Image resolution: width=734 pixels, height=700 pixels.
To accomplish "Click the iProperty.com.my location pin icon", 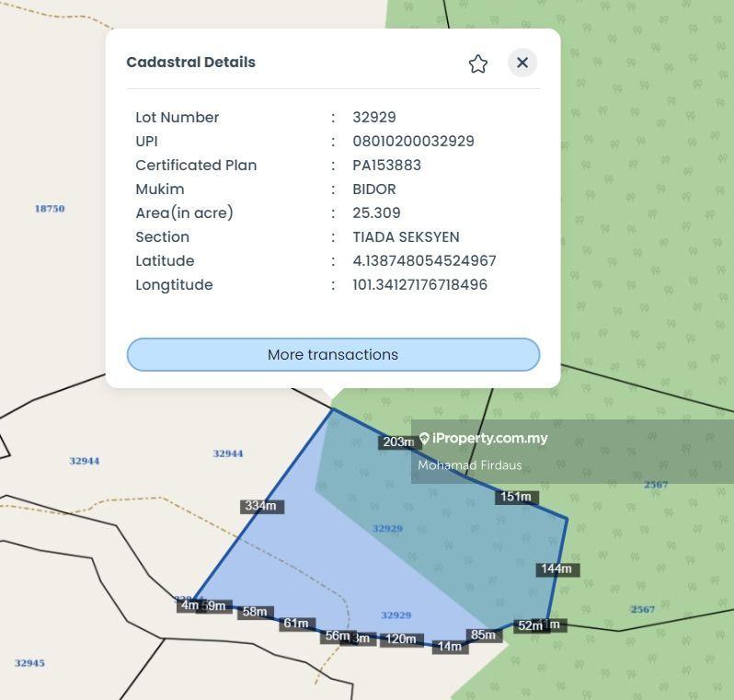I will 424,439.
